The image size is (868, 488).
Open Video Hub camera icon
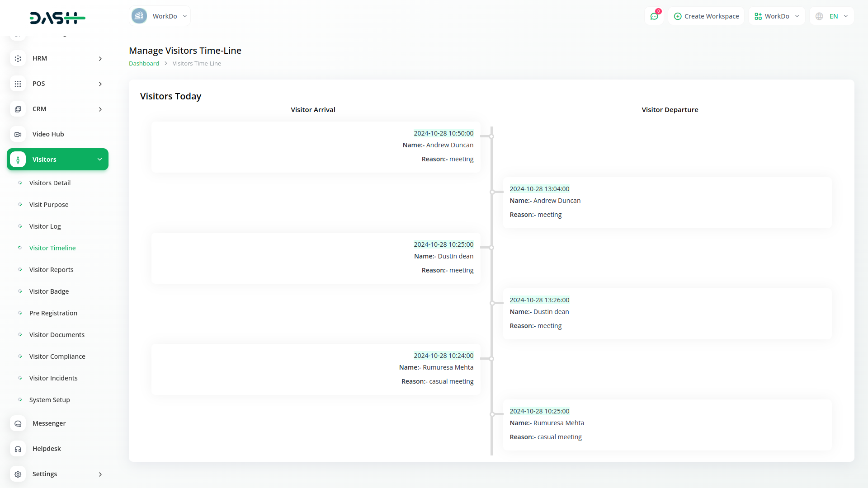18,134
